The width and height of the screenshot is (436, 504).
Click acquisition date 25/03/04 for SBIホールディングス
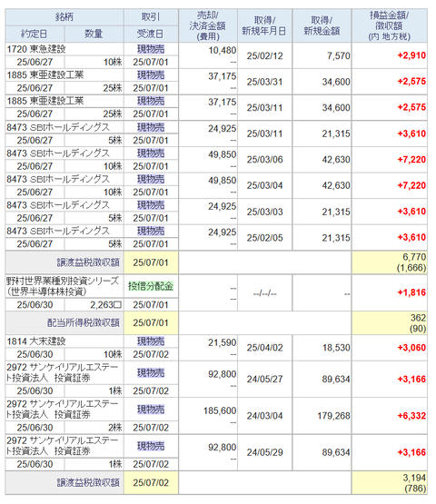[264, 186]
